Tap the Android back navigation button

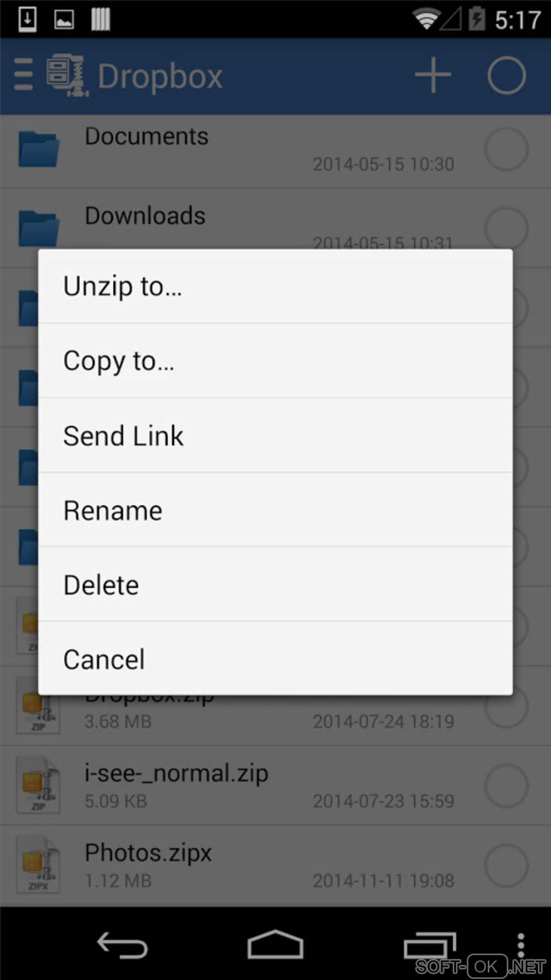122,945
